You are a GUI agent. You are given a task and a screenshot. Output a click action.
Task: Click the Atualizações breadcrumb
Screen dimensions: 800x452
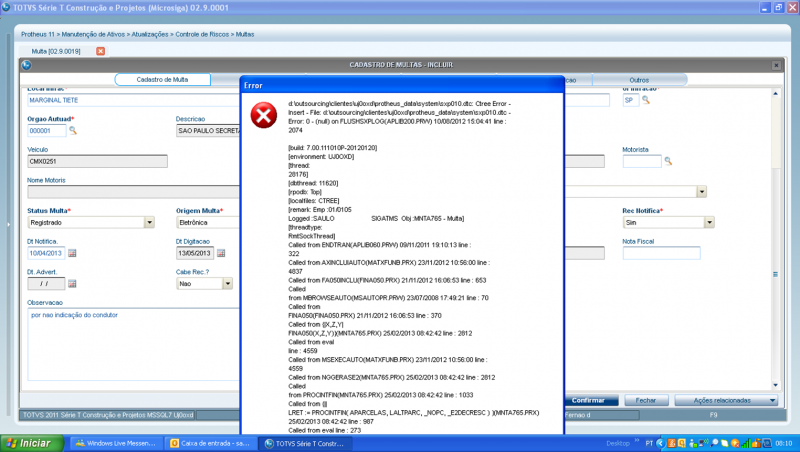[150, 34]
